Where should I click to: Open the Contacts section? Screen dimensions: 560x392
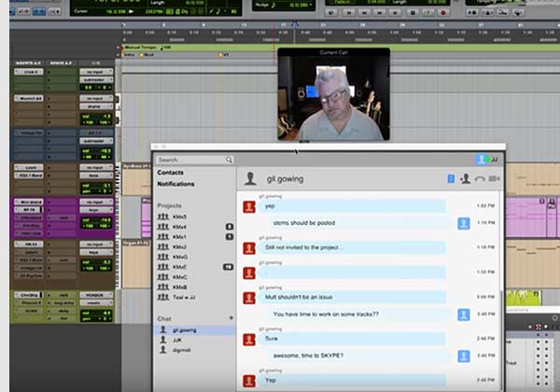click(171, 173)
